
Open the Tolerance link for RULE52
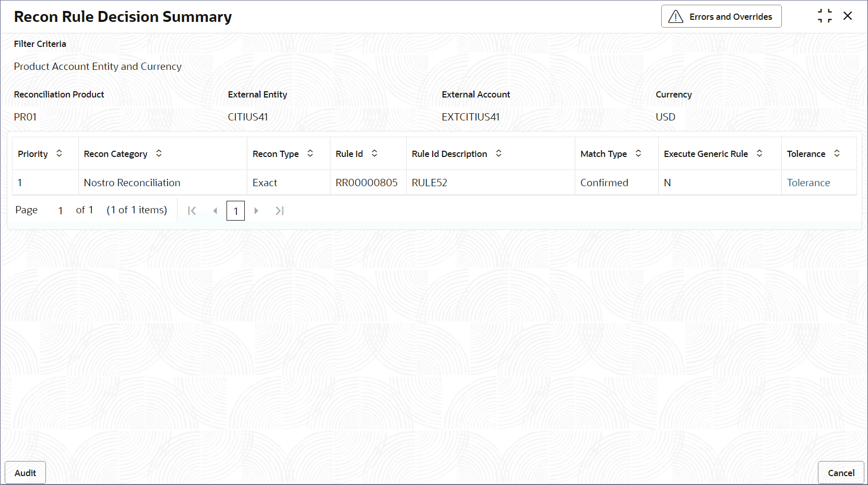[808, 183]
